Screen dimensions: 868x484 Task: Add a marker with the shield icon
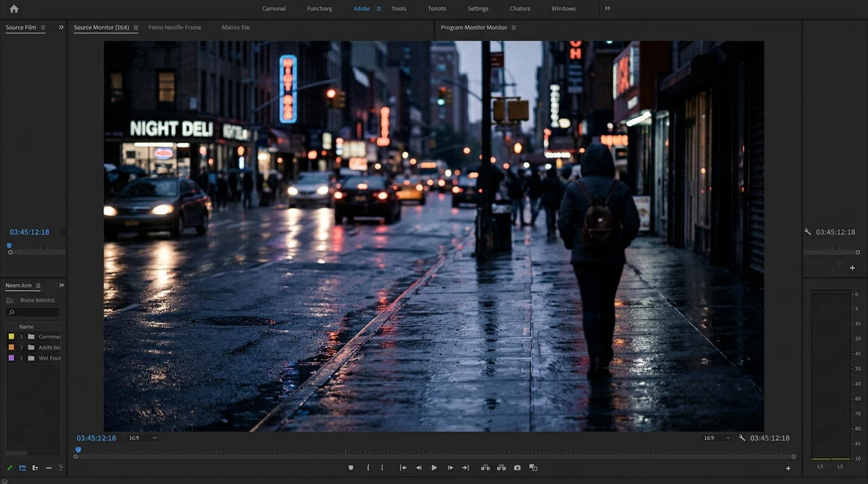pyautogui.click(x=351, y=468)
